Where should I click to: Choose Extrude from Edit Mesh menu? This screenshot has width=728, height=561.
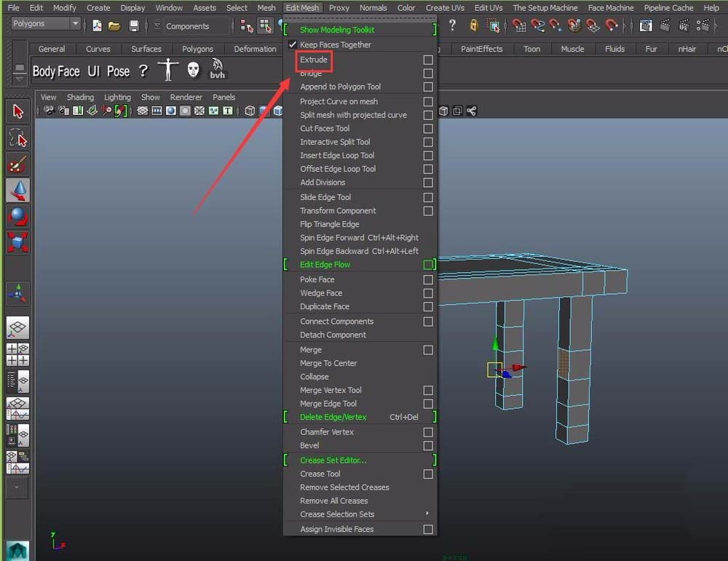pyautogui.click(x=314, y=60)
